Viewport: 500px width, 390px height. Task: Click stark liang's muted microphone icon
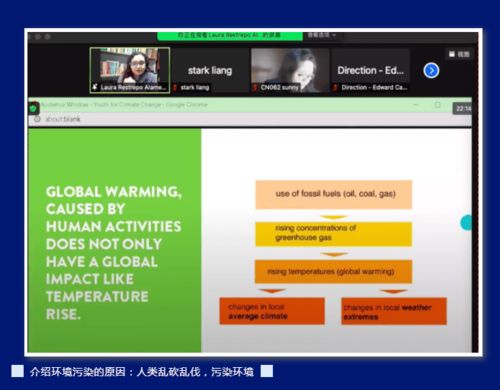(175, 88)
